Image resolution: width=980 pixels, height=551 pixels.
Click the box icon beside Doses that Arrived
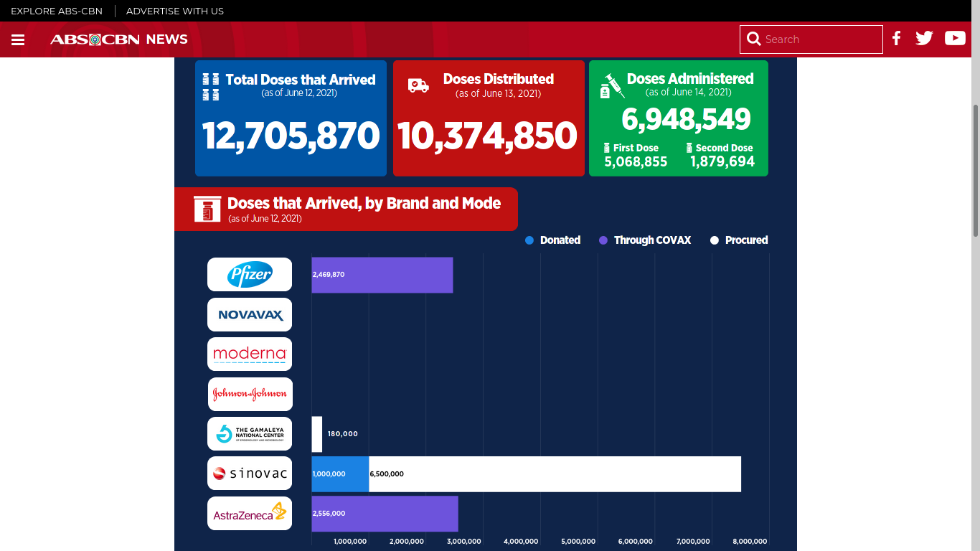pyautogui.click(x=207, y=209)
